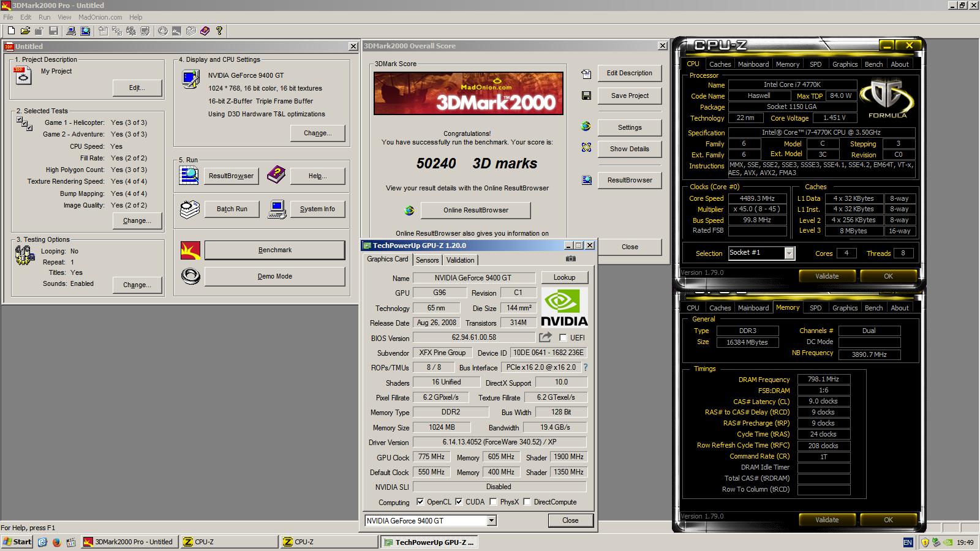Viewport: 980px width, 551px height.
Task: Click the GPU-Z screenshot camera icon
Action: coord(571,259)
